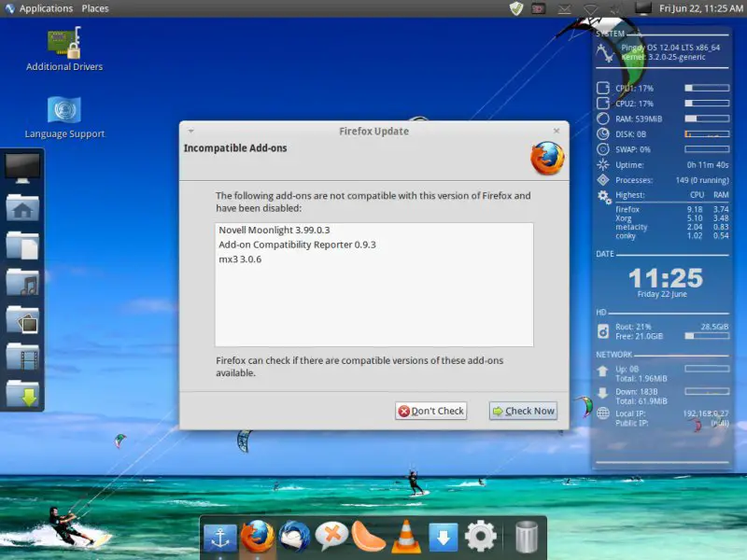Open the Applications menu
Viewport: 747px width, 560px height.
pos(46,8)
